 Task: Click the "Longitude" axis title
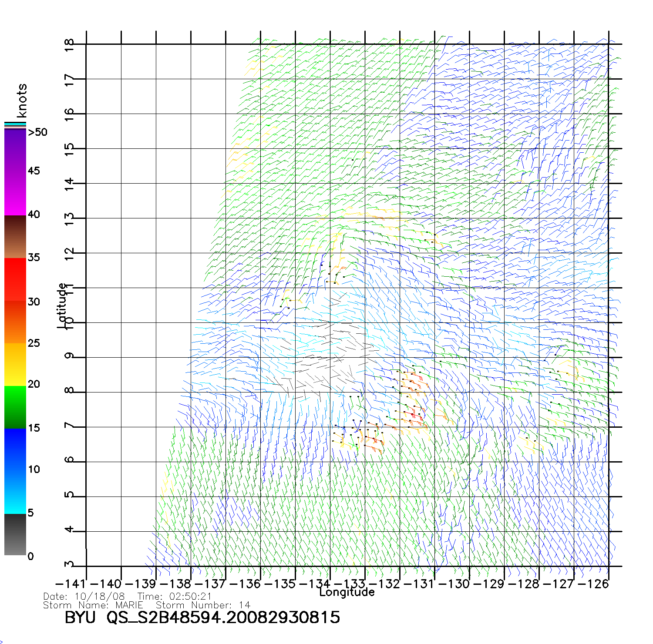[347, 592]
